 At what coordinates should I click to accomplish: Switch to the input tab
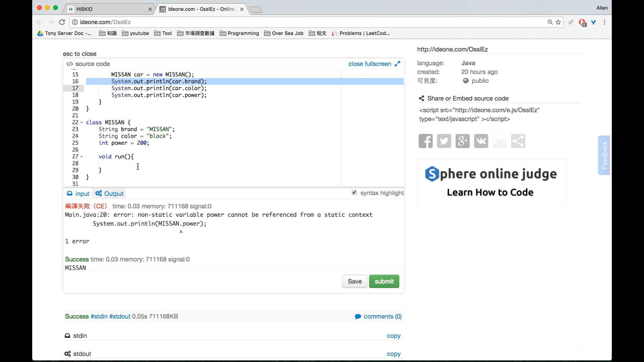pos(78,194)
